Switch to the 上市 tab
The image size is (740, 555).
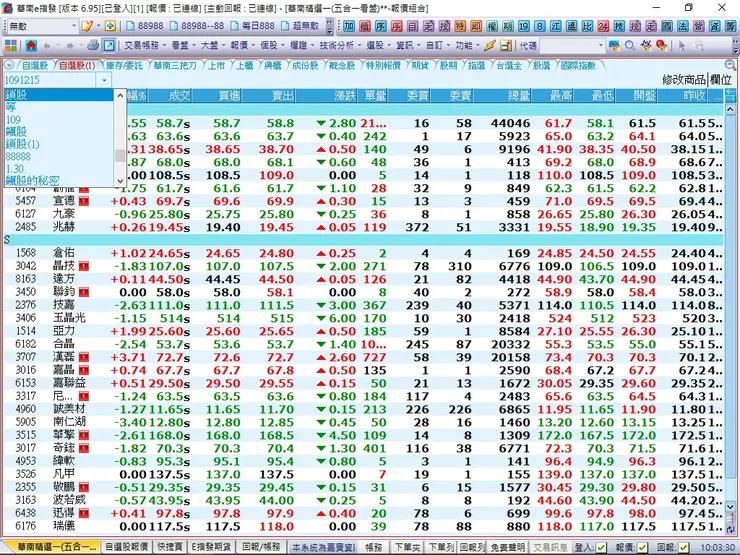(x=217, y=66)
